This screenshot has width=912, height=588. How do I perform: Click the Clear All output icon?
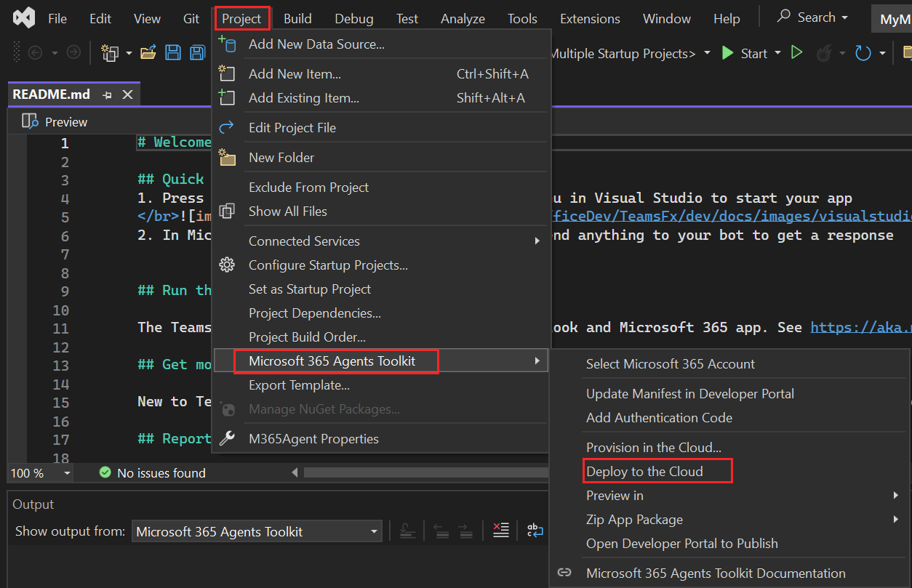pyautogui.click(x=501, y=531)
